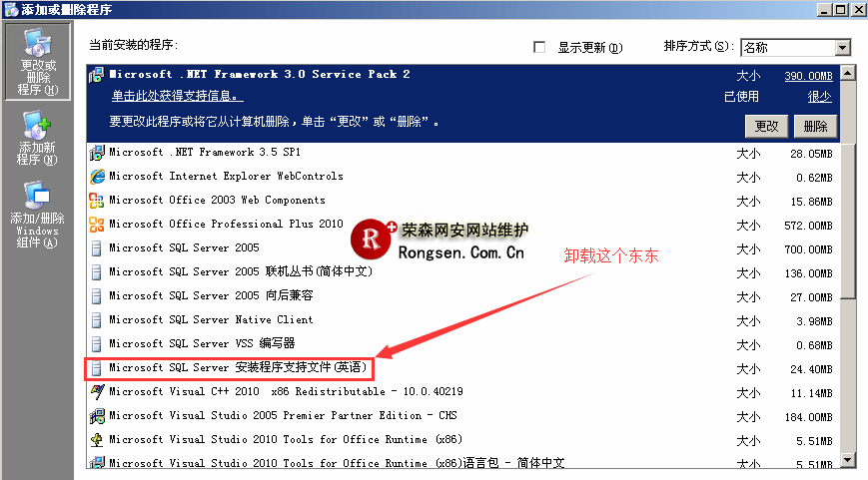
Task: Click the Internet Explorer WebControls icon
Action: (x=97, y=177)
